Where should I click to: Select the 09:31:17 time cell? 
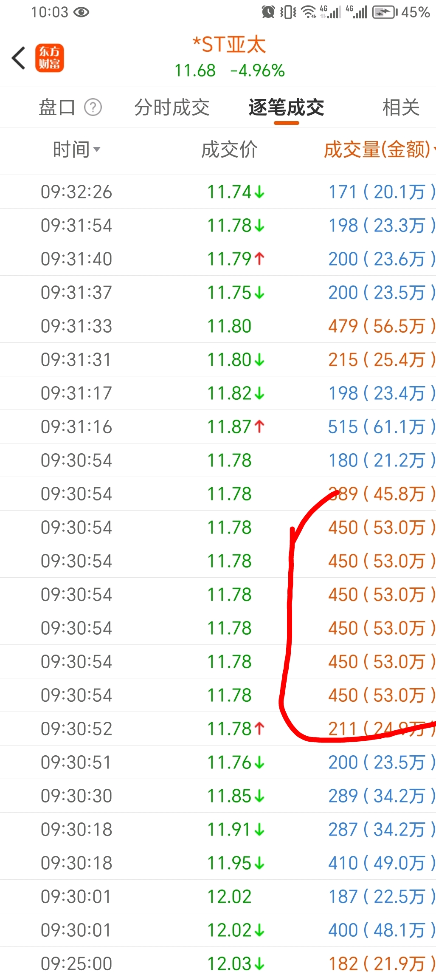pos(76,393)
